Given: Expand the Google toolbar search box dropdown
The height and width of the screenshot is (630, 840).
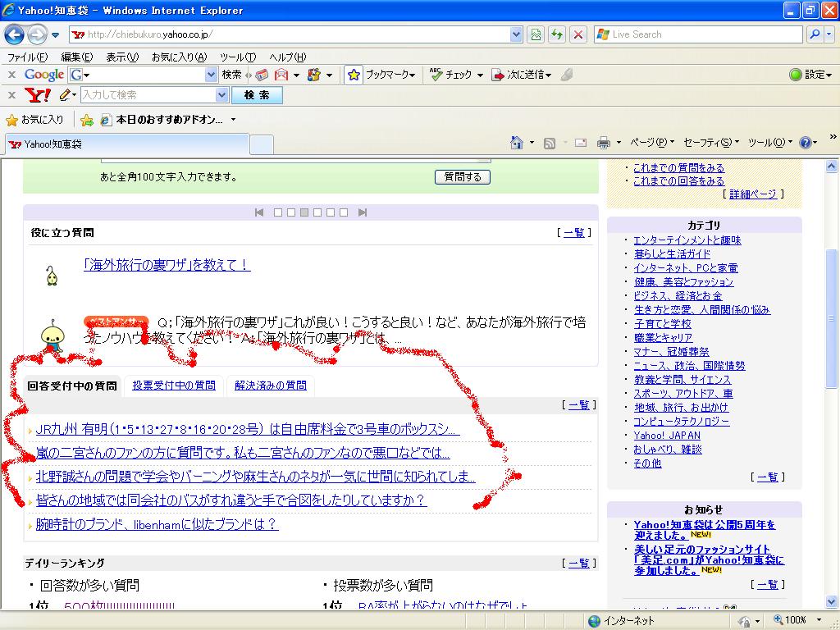Looking at the screenshot, I should (x=211, y=75).
